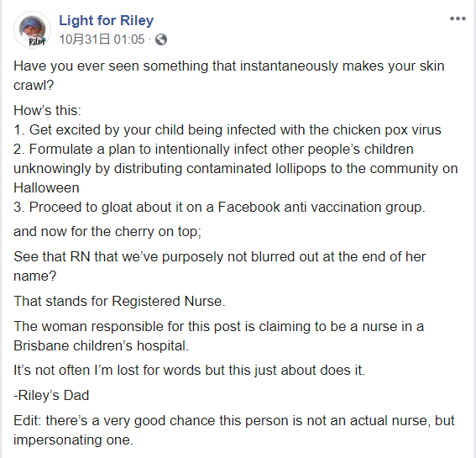Click the word "Halloween" in the post

(x=46, y=187)
